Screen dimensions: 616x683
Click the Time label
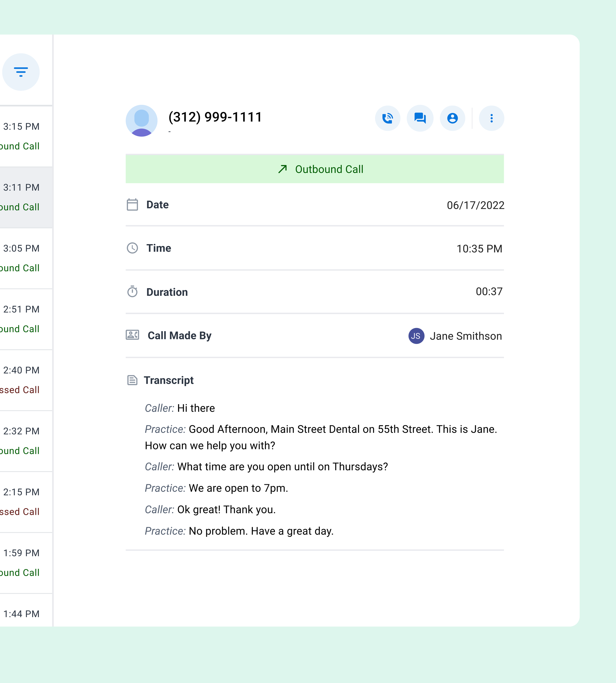158,248
